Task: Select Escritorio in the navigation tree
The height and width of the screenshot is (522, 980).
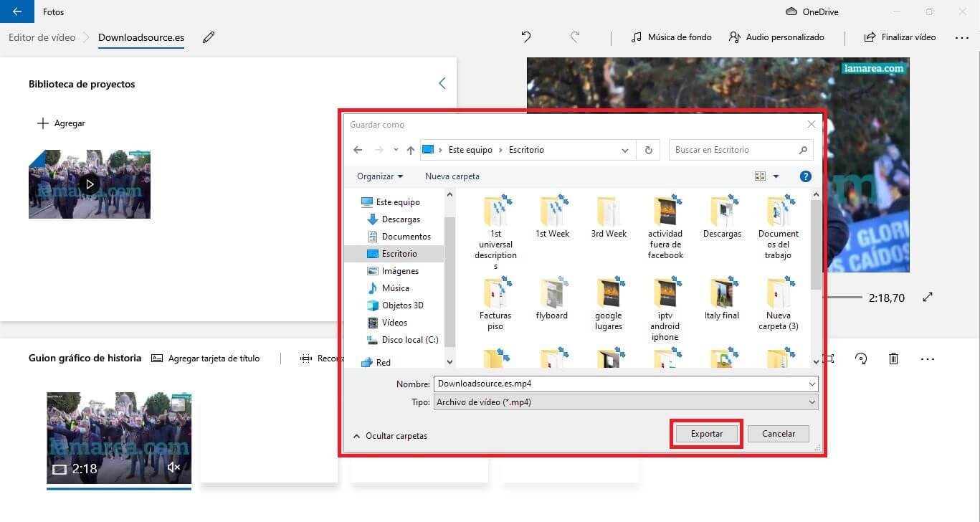Action: pos(394,254)
